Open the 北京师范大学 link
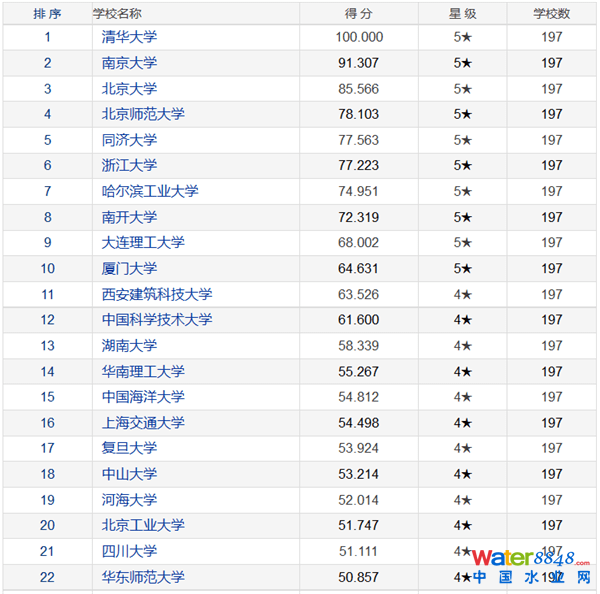Image resolution: width=600 pixels, height=594 pixels. click(143, 114)
